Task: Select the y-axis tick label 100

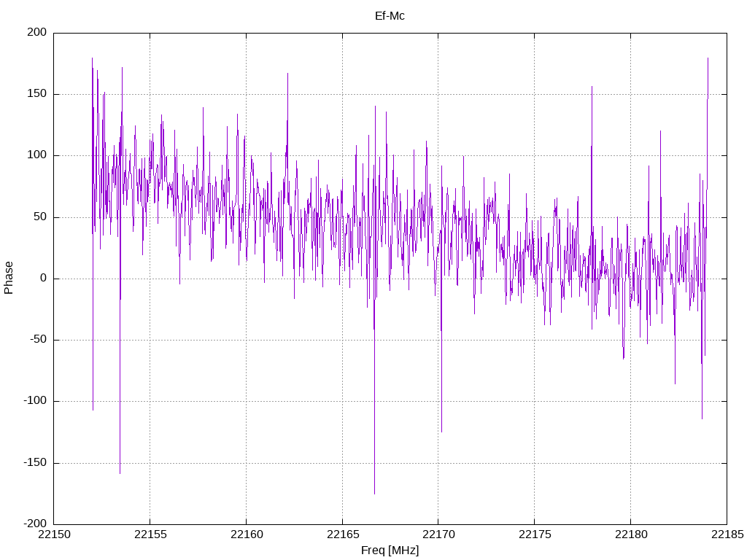Action: [x=37, y=155]
